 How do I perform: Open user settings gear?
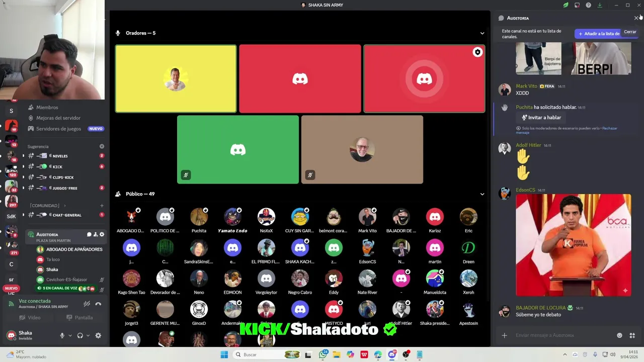click(x=98, y=335)
